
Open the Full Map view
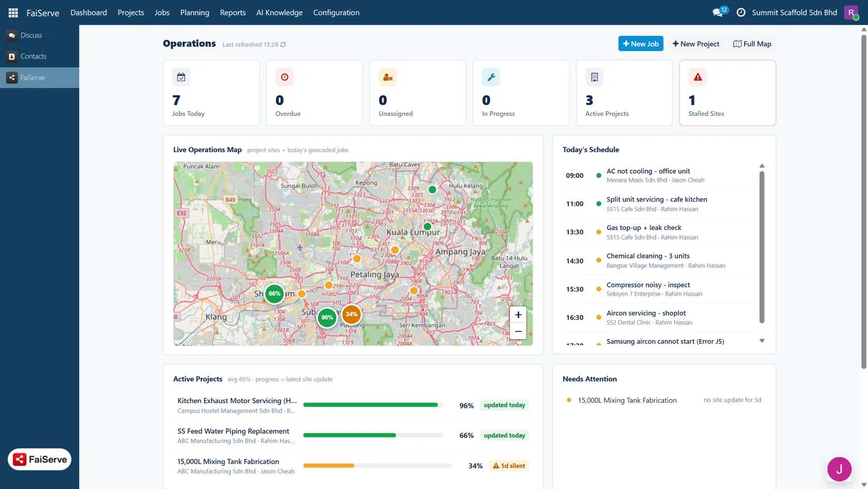(x=752, y=44)
